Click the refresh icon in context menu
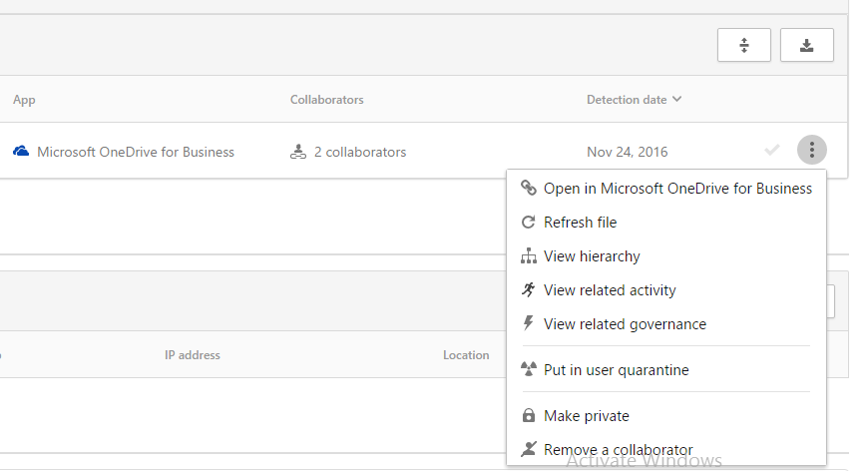The width and height of the screenshot is (868, 471). coord(529,222)
